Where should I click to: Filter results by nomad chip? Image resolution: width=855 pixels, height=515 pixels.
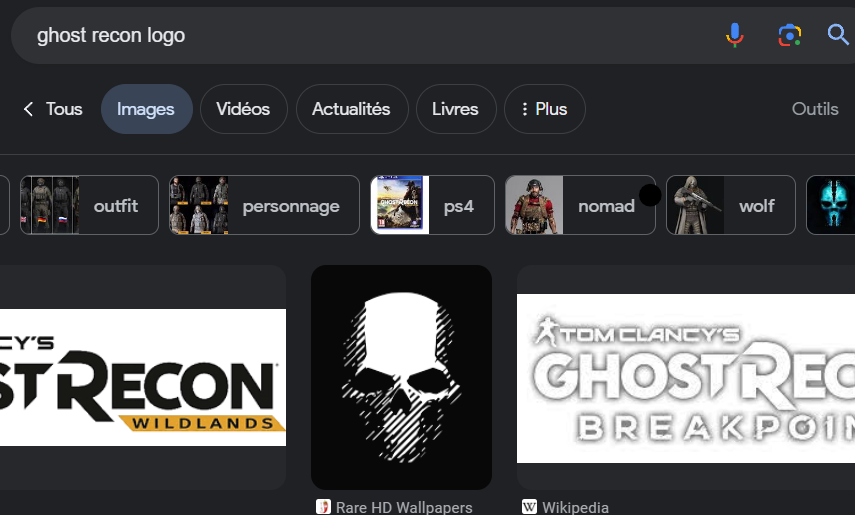(x=580, y=205)
